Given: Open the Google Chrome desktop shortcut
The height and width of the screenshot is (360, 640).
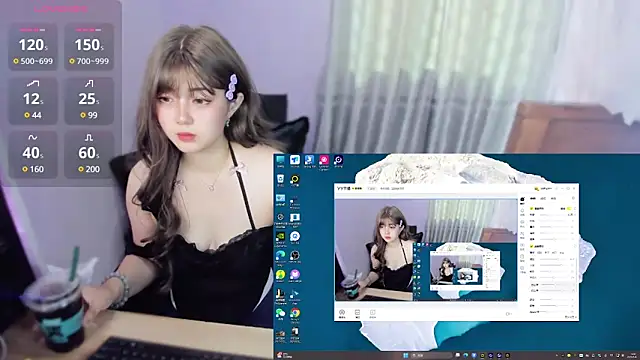Looking at the screenshot, I should click(x=295, y=314).
